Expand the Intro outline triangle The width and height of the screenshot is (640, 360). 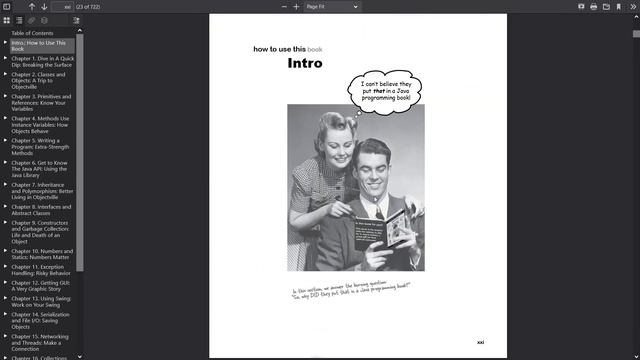[x=5, y=42]
